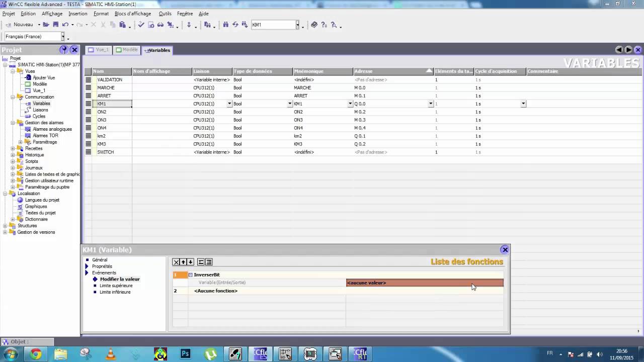Open Windows Explorer from the taskbar
This screenshot has width=644, height=362.
click(x=60, y=354)
